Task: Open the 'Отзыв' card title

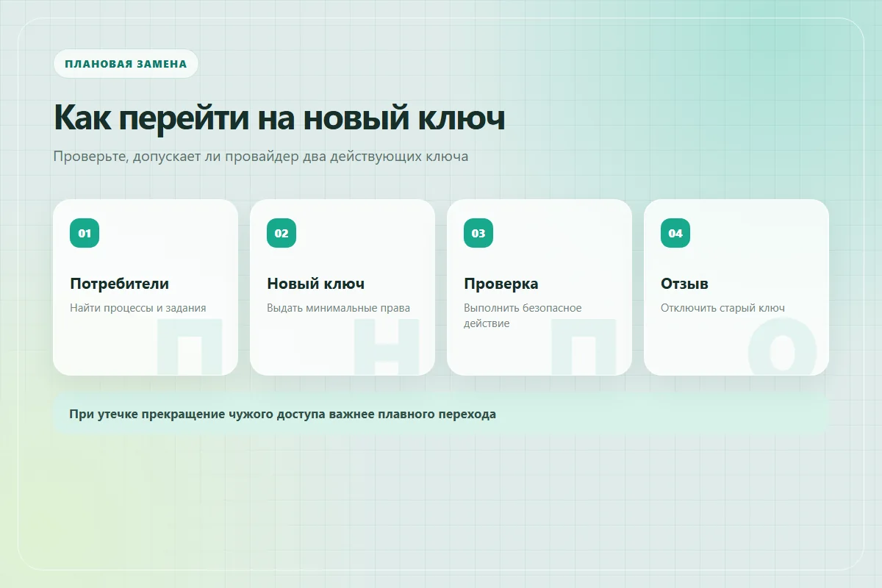Action: [684, 284]
